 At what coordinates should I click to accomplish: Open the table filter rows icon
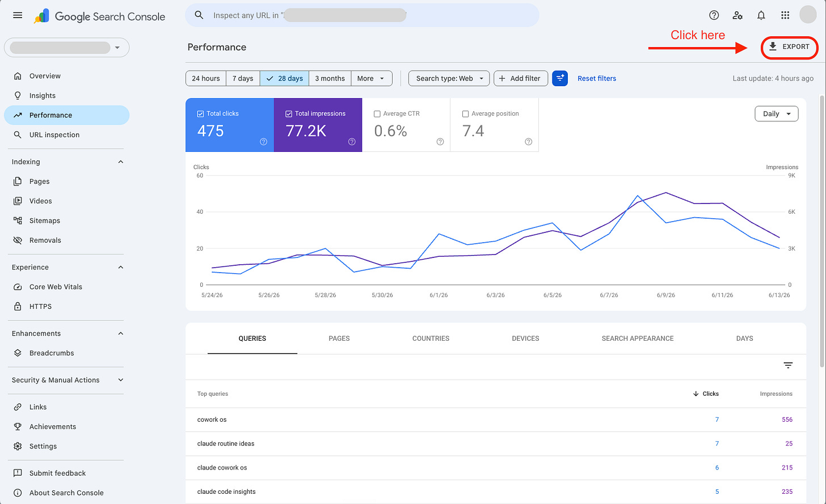point(788,366)
